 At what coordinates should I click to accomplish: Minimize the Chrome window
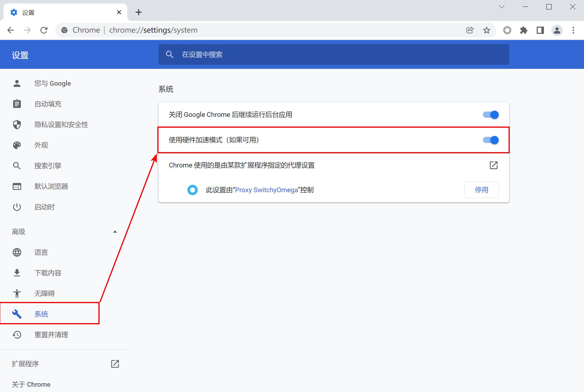[x=525, y=7]
